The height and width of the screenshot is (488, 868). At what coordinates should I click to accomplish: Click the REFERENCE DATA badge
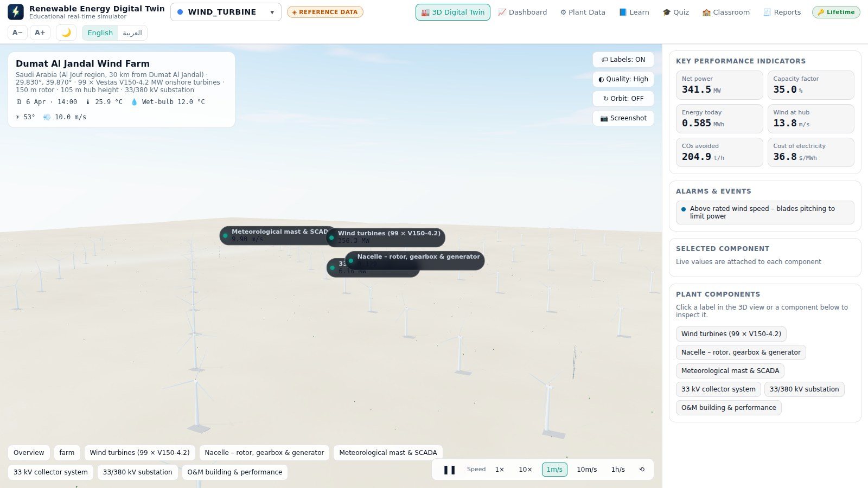[x=325, y=12]
